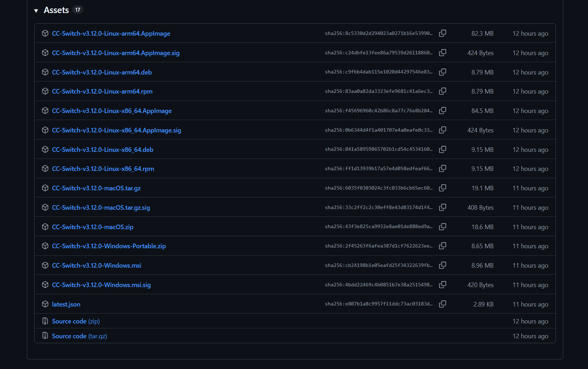The height and width of the screenshot is (369, 588).
Task: Copy SHA256 hash of Linux-arm64.deb
Action: point(442,72)
